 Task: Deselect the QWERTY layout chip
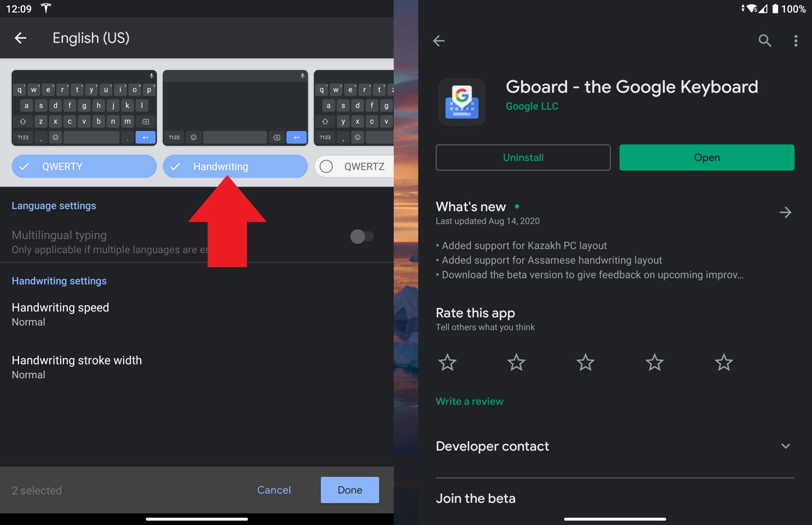(84, 167)
